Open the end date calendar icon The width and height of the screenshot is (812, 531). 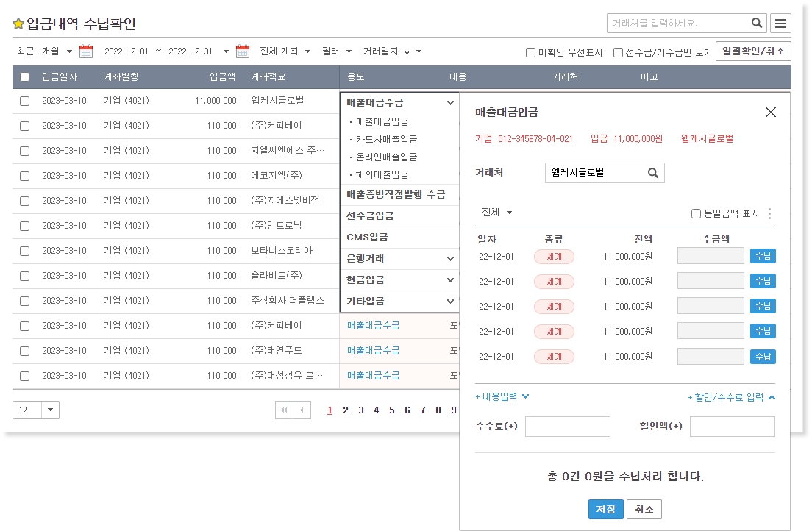click(x=243, y=51)
